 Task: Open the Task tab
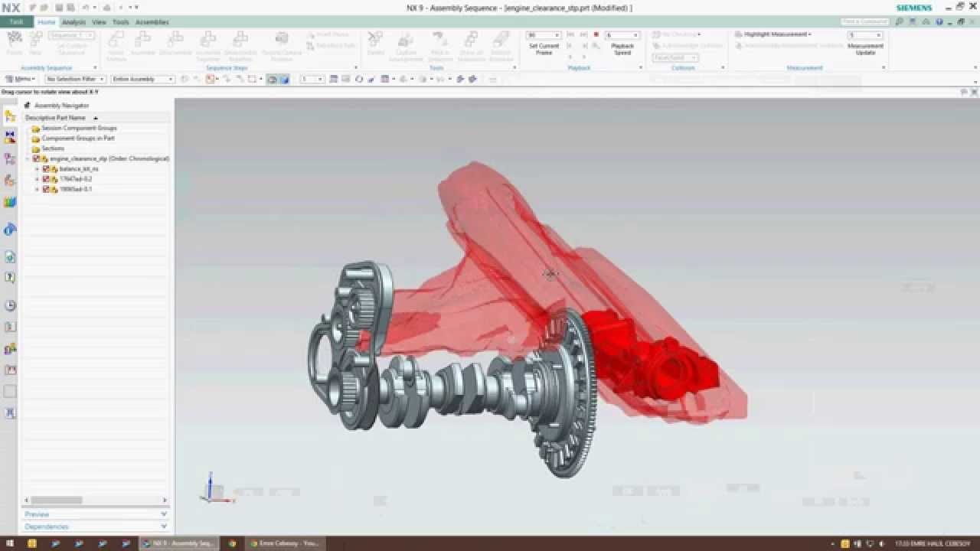[16, 22]
